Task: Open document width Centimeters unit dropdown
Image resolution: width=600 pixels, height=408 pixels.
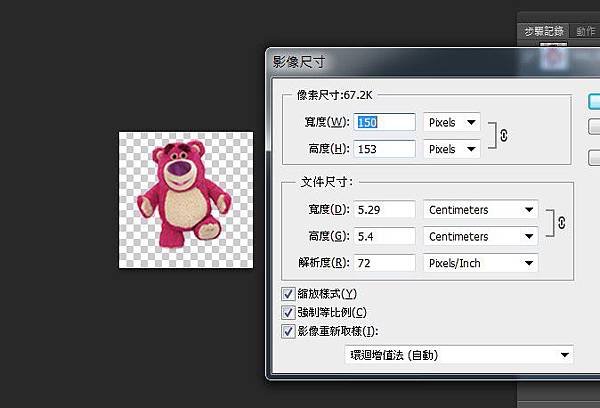Action: click(x=481, y=210)
